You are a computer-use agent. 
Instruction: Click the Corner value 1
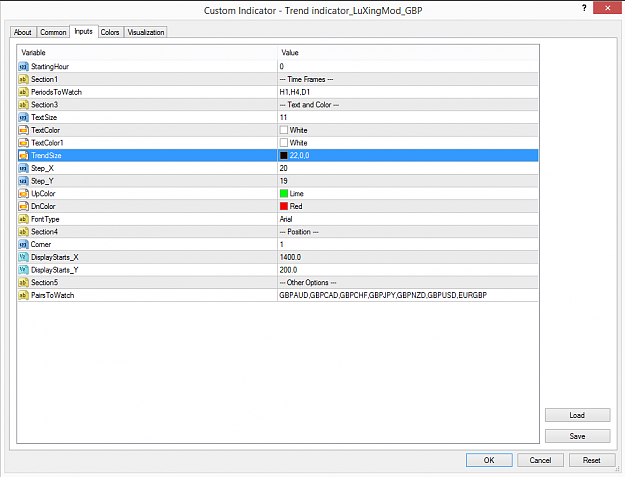281,244
